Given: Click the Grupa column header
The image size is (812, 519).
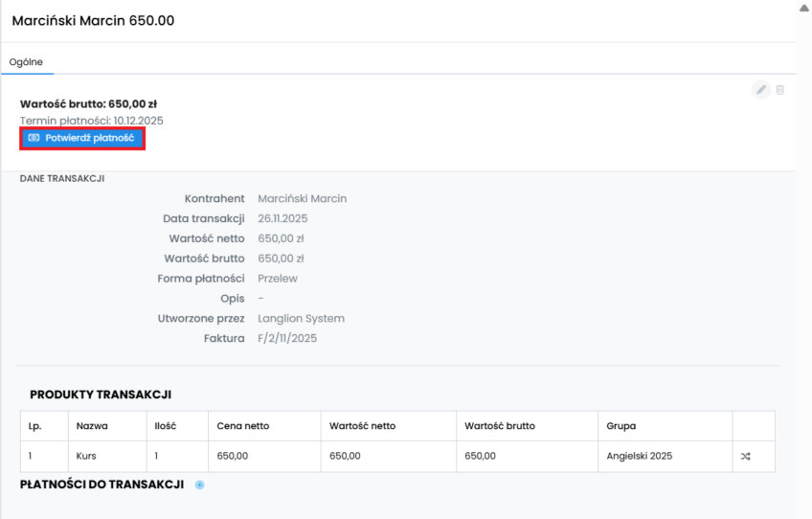Looking at the screenshot, I should tap(622, 426).
